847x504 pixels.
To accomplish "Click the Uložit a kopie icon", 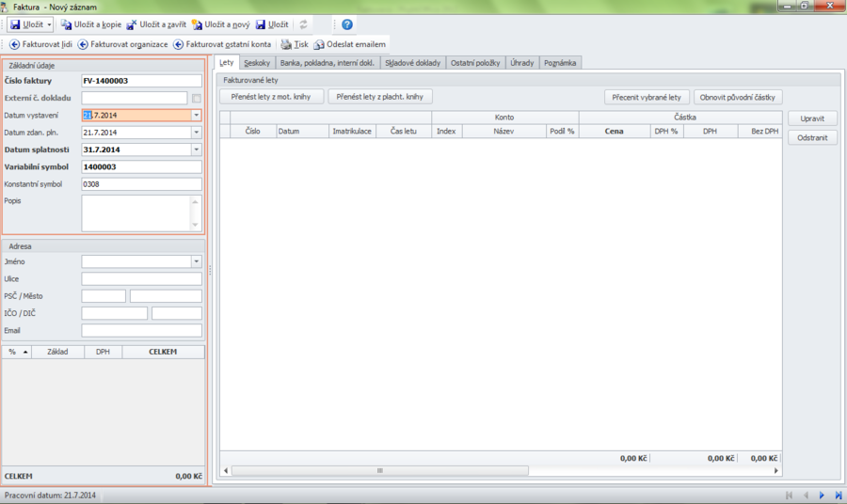I will click(67, 24).
